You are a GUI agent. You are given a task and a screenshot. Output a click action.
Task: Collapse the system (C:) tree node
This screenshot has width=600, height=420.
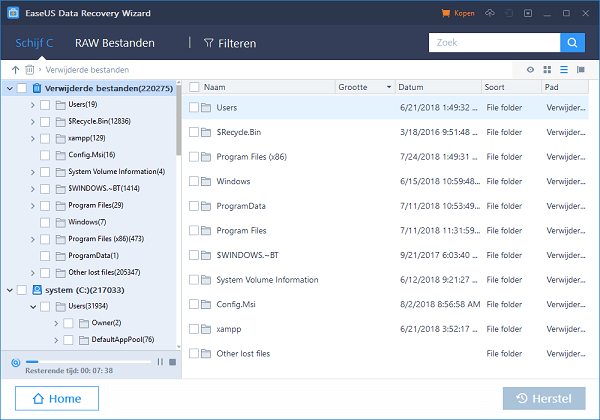click(10, 290)
